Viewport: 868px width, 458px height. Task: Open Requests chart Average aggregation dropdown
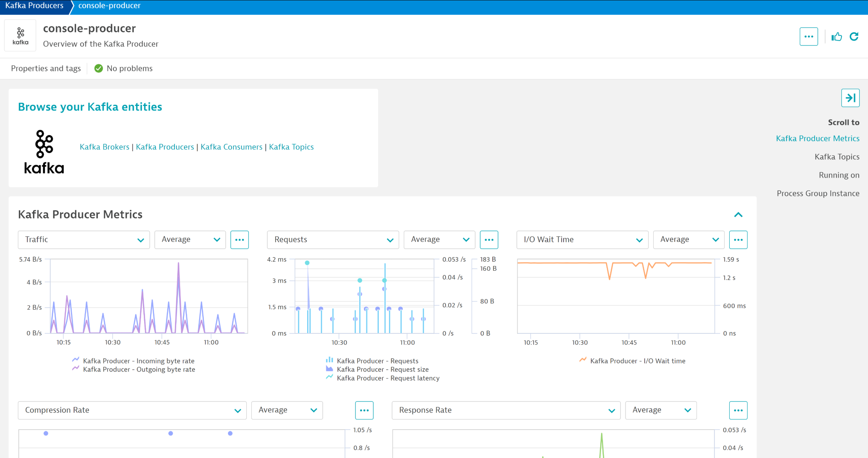[439, 240]
